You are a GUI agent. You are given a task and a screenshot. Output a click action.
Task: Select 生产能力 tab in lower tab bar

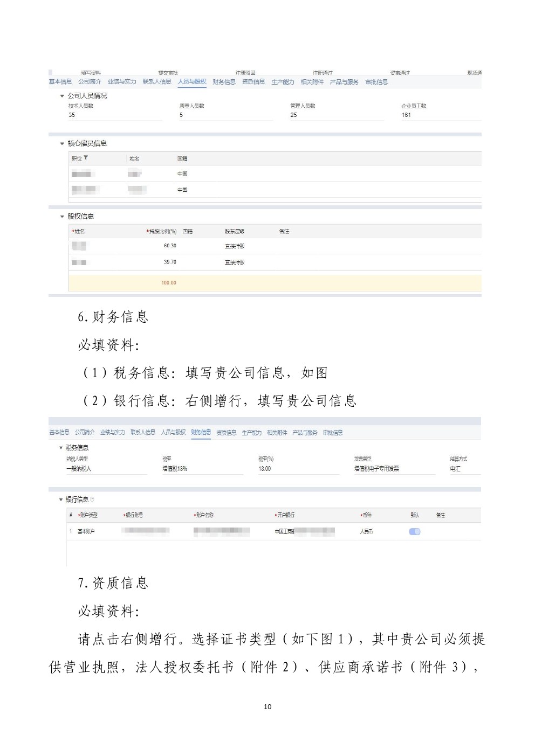pyautogui.click(x=251, y=433)
